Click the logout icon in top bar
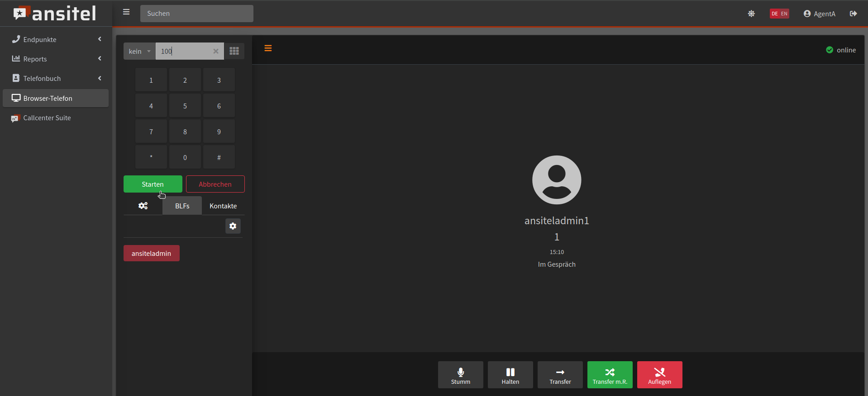Viewport: 868px width, 396px height. [x=853, y=14]
